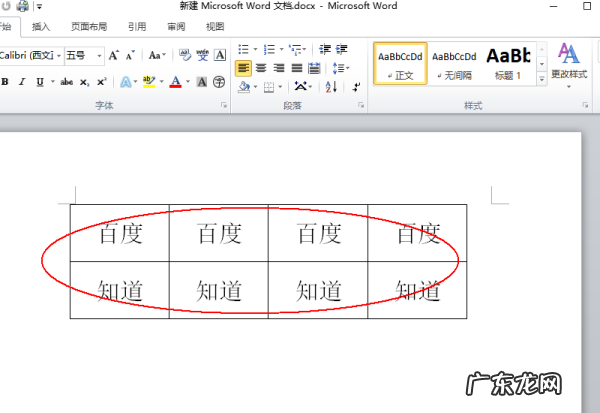Toggle bold formatting

tap(5, 82)
